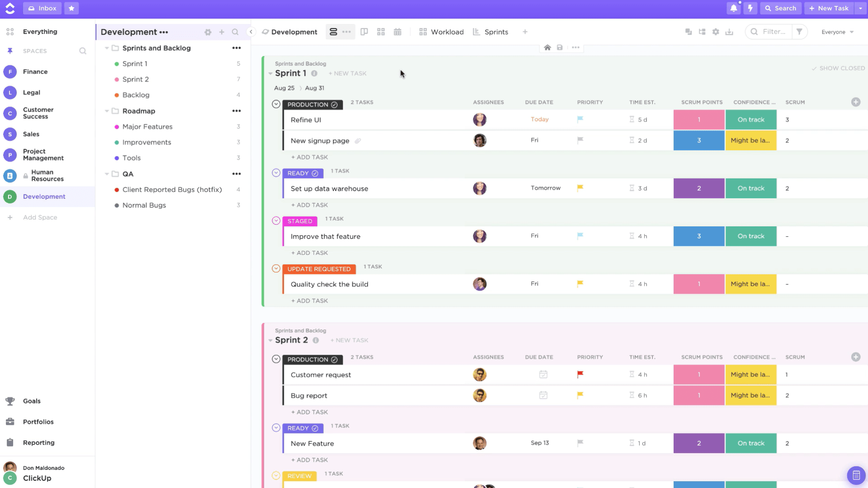Click the notifications bell icon
The height and width of the screenshot is (488, 868).
pos(735,8)
